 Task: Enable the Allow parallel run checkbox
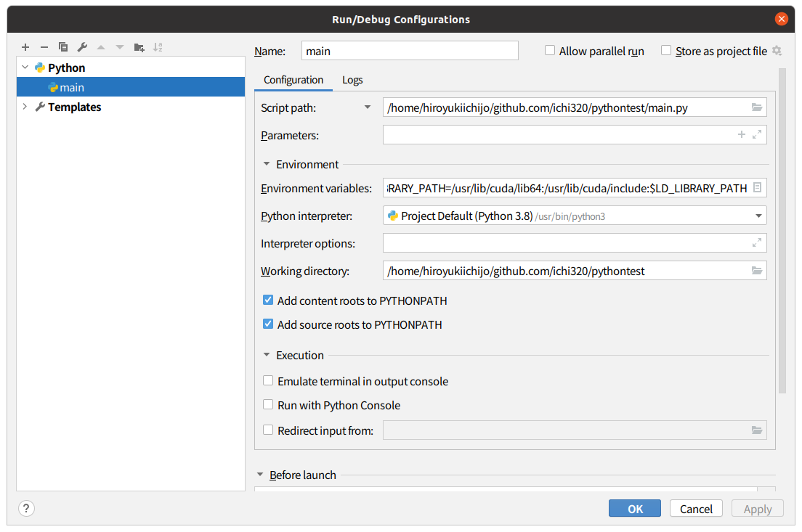tap(551, 51)
